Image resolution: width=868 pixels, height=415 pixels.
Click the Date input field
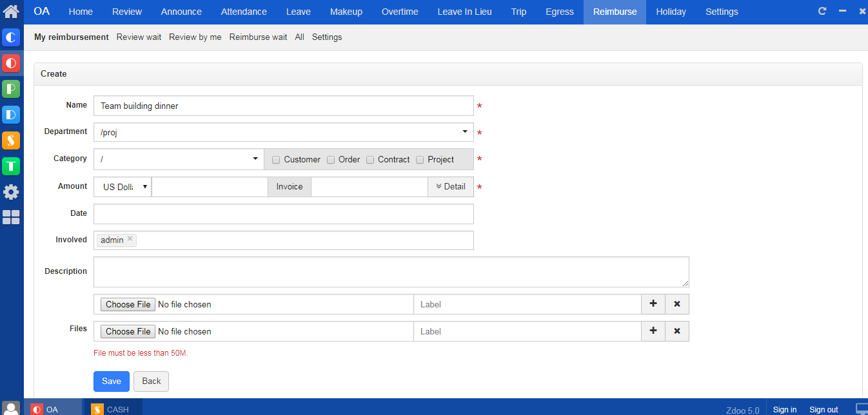(x=284, y=214)
